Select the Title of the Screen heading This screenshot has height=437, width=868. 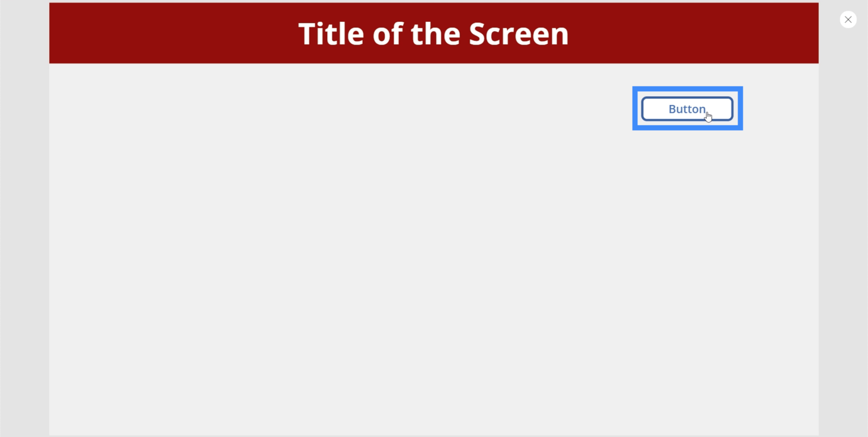[x=434, y=34]
